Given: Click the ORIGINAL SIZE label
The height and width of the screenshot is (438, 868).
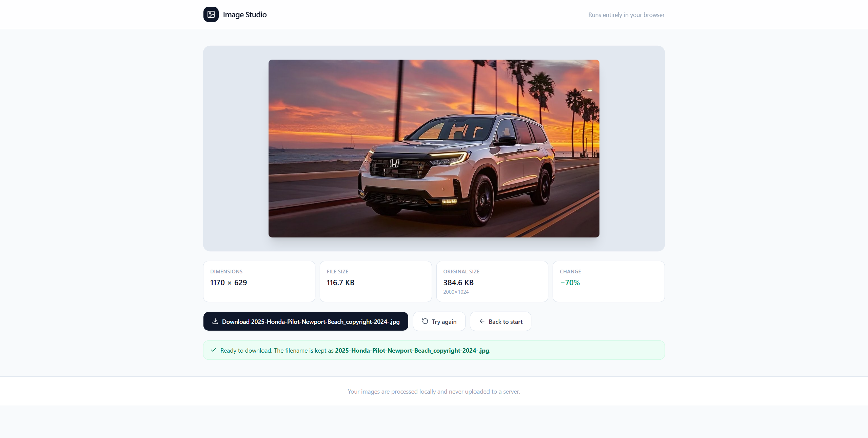Looking at the screenshot, I should pos(461,272).
